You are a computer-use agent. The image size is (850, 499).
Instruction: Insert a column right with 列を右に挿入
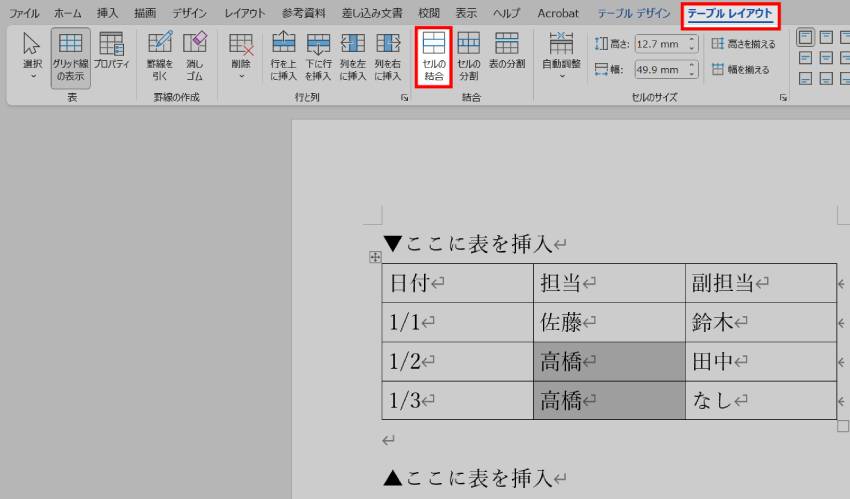387,56
